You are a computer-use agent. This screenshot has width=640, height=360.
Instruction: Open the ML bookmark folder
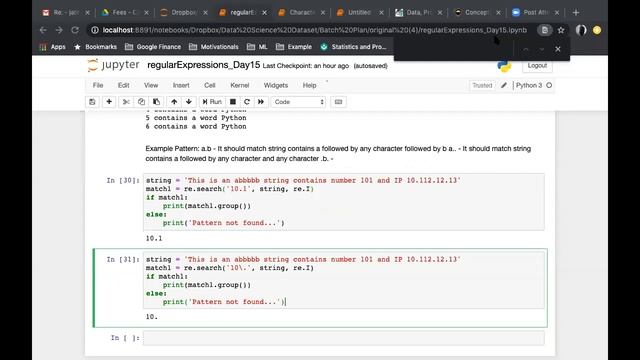click(257, 47)
